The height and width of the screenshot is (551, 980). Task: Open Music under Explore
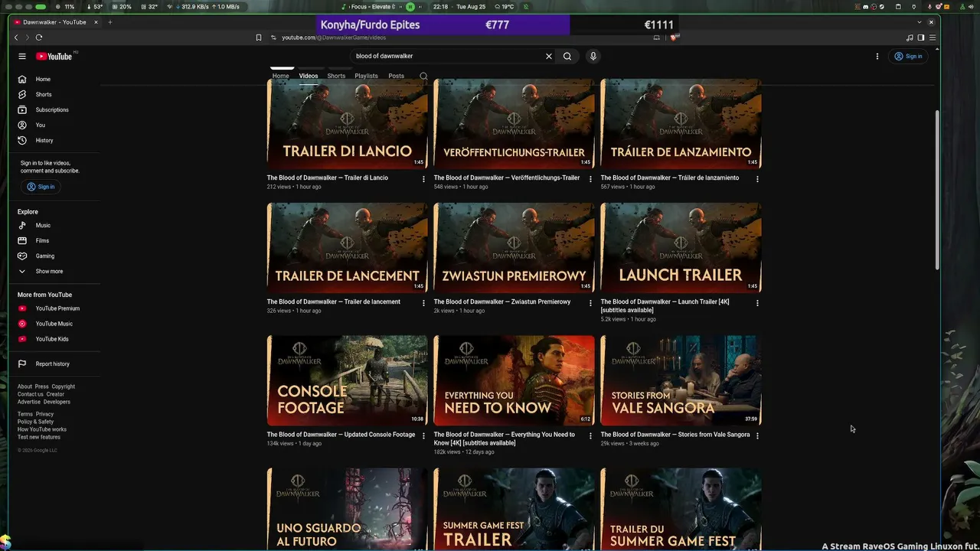pyautogui.click(x=43, y=225)
